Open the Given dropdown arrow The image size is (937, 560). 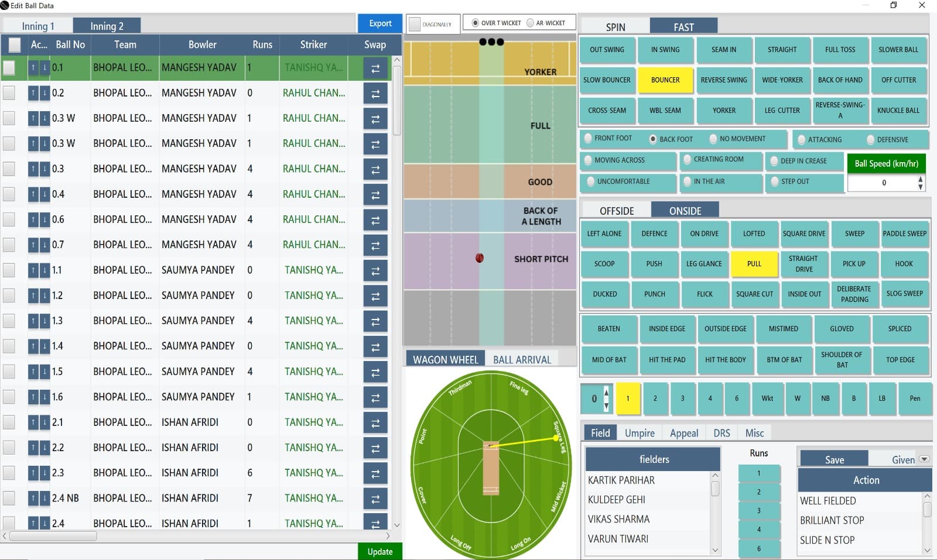pos(925,459)
